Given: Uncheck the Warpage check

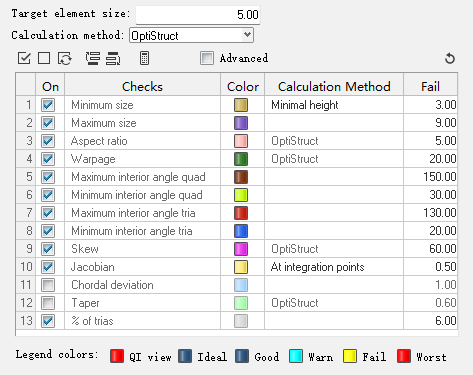Looking at the screenshot, I should point(48,159).
